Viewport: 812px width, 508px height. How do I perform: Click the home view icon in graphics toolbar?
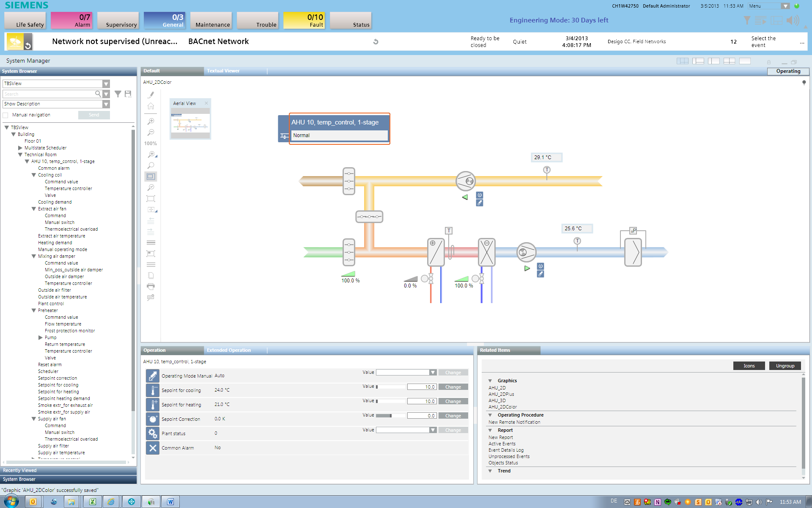click(x=151, y=106)
